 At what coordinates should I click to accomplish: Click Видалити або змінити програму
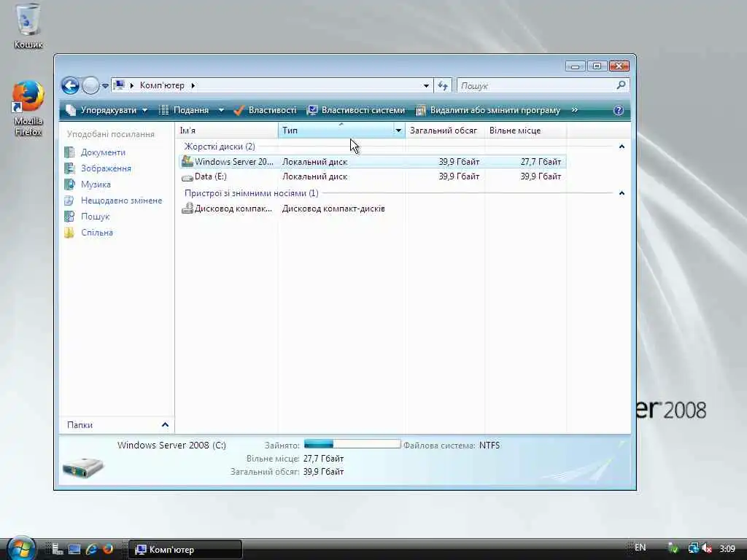click(x=488, y=110)
